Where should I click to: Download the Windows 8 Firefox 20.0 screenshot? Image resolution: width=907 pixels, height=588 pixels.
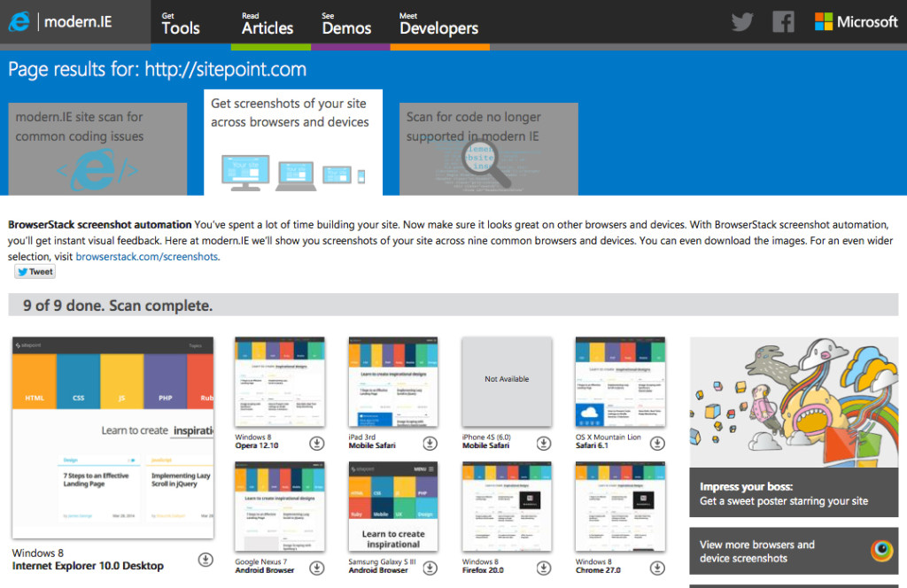543,568
